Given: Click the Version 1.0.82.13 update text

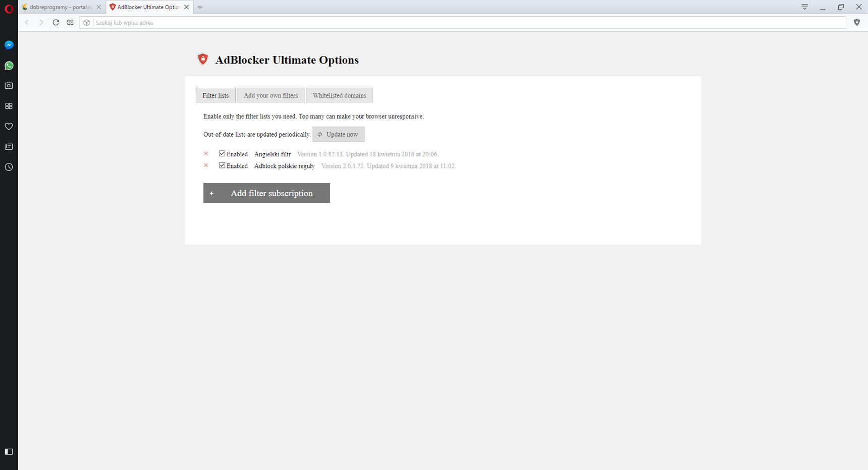Looking at the screenshot, I should (x=368, y=154).
